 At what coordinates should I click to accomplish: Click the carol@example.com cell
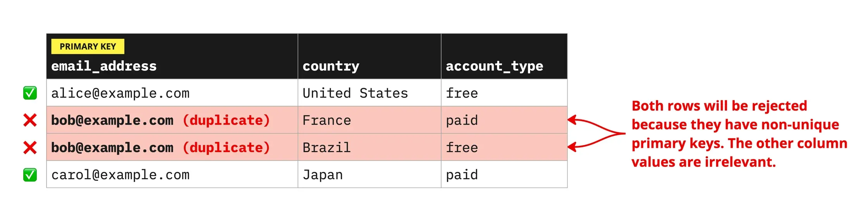point(121,175)
